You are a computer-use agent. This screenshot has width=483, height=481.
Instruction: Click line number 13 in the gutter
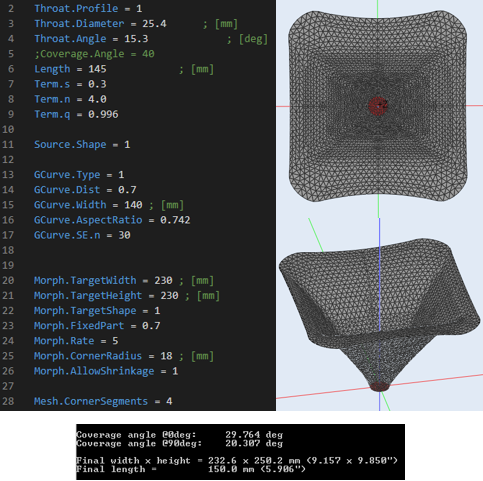8,175
